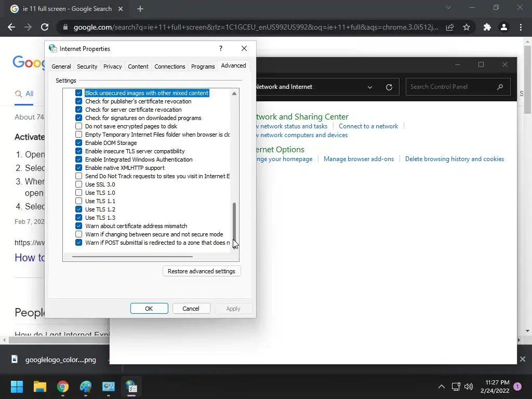Close the 'ie 11 full screen' tab
The image size is (532, 399).
point(121,9)
